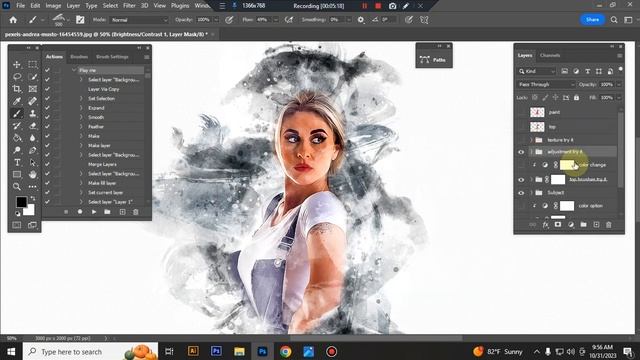
Task: Toggle checkmark for Merge Layers step
Action: [47, 164]
